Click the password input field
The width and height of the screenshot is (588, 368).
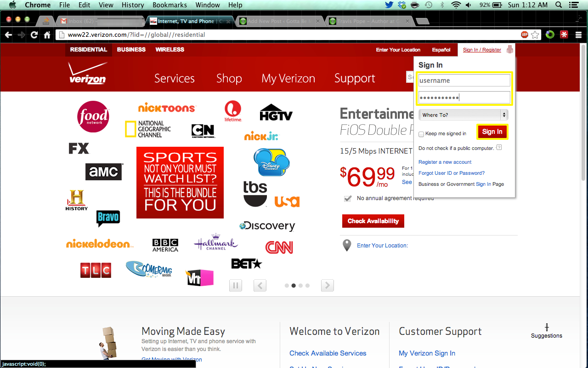pyautogui.click(x=464, y=98)
